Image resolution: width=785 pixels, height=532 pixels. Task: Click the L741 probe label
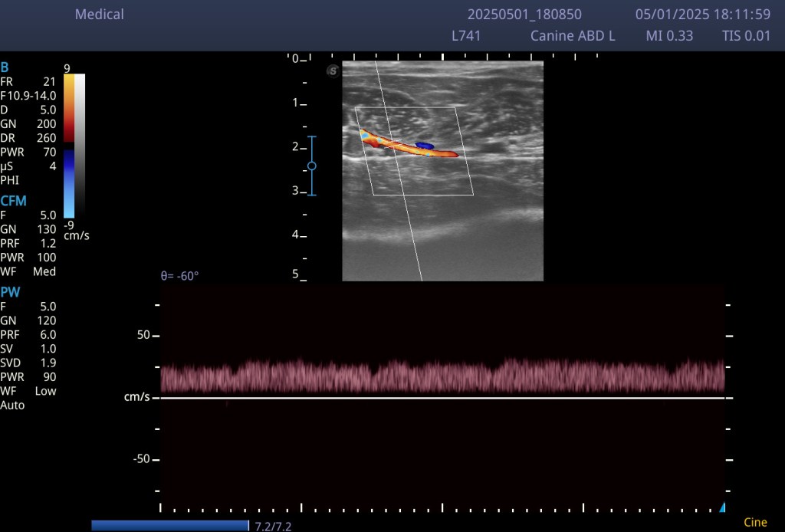[x=466, y=36]
